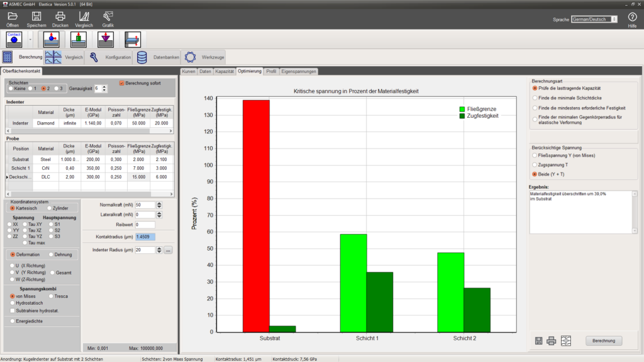The image size is (644, 362).
Task: Choose the green cylinder indenter icon
Action: (78, 39)
